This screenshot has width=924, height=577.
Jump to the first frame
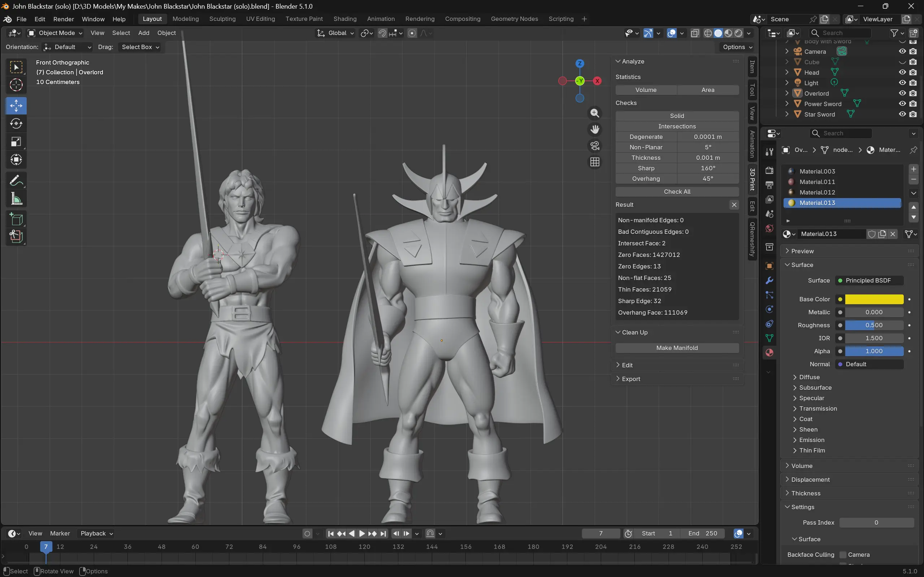pyautogui.click(x=331, y=533)
